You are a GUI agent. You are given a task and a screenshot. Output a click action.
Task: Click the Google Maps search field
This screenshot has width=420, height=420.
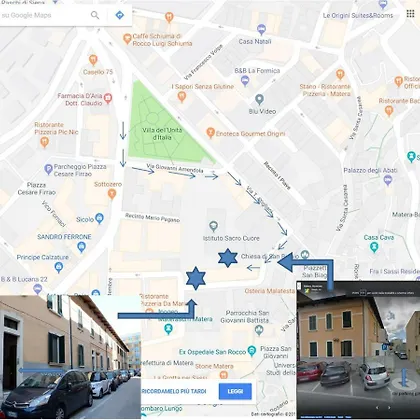click(x=43, y=15)
